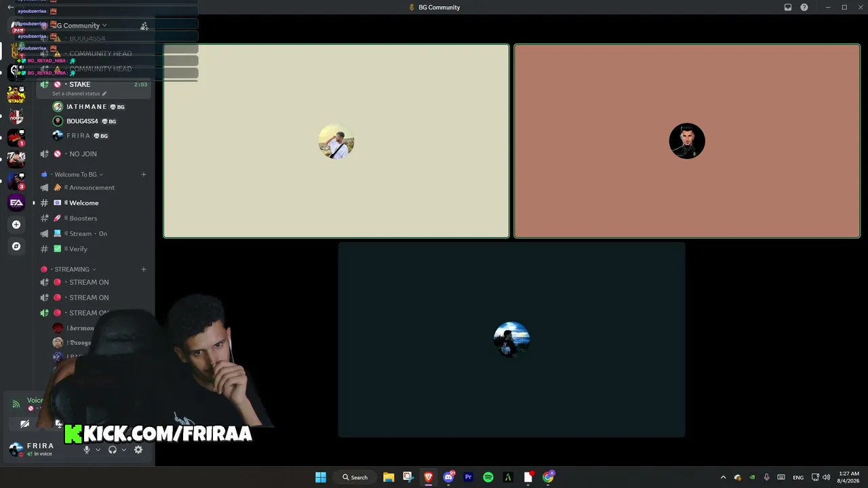Viewport: 868px width, 488px height.
Task: Open Discord help icon
Action: click(804, 7)
